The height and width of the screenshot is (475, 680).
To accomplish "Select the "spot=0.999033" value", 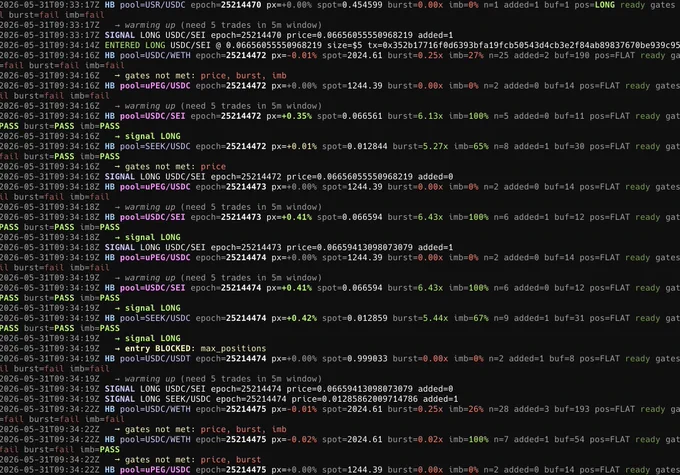I will point(355,358).
